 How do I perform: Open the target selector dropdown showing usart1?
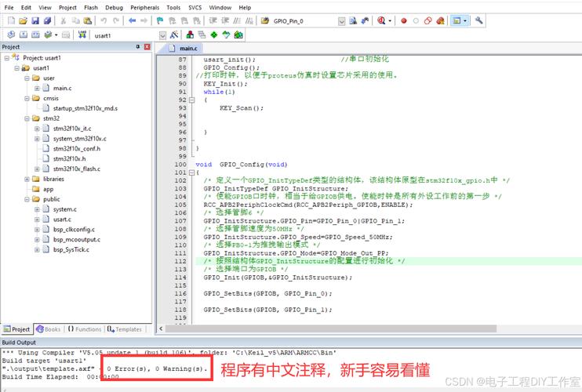coord(162,35)
